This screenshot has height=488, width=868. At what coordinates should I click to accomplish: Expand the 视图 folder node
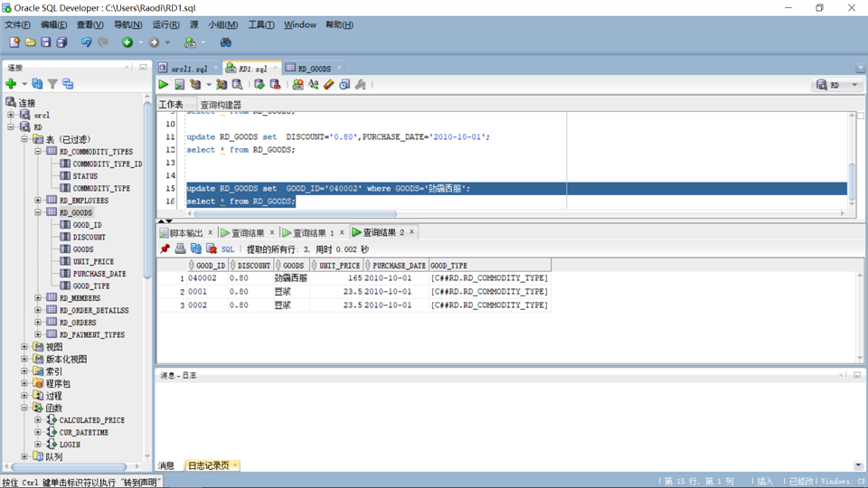tap(24, 346)
